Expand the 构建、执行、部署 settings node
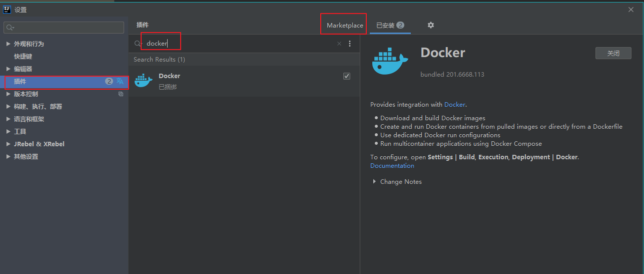 click(8, 107)
